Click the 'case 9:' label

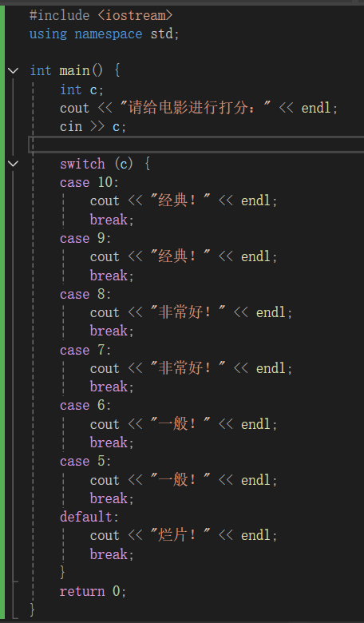(x=85, y=238)
